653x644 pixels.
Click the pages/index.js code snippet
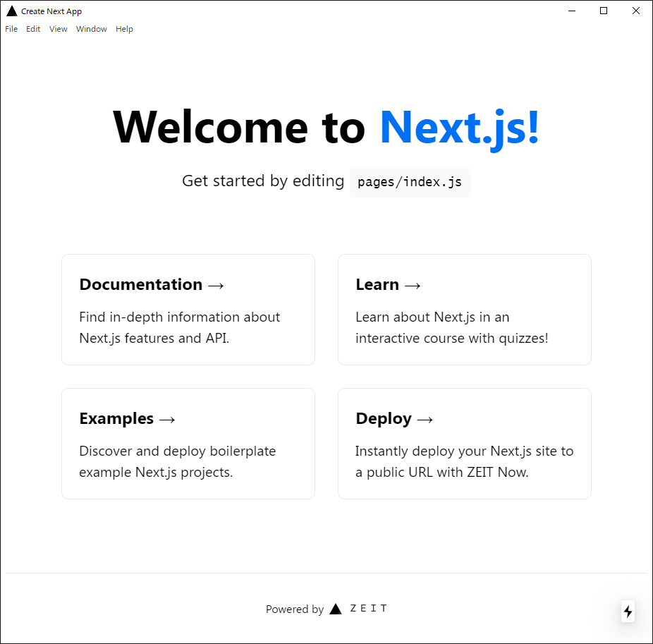410,182
